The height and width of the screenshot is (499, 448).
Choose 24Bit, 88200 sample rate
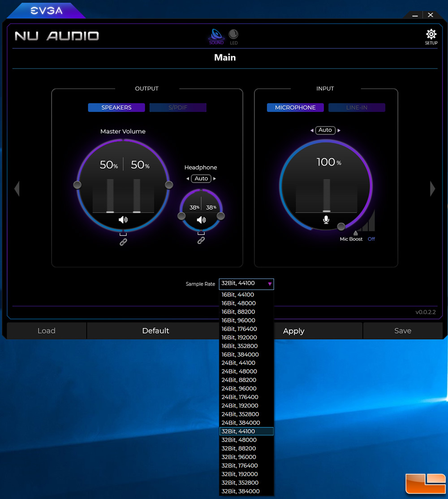pos(246,380)
